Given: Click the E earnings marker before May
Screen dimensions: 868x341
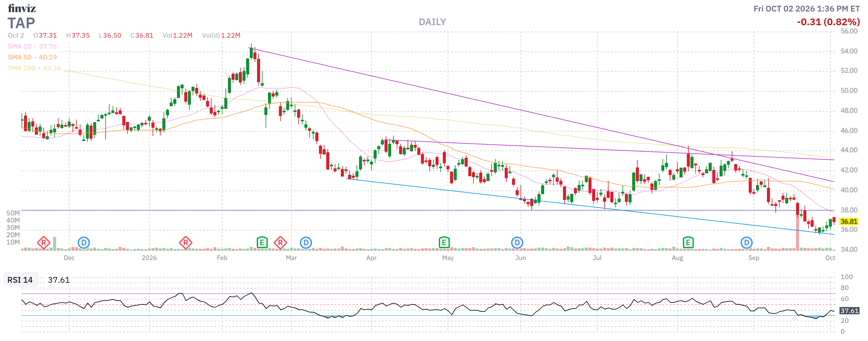Looking at the screenshot, I should coord(444,243).
